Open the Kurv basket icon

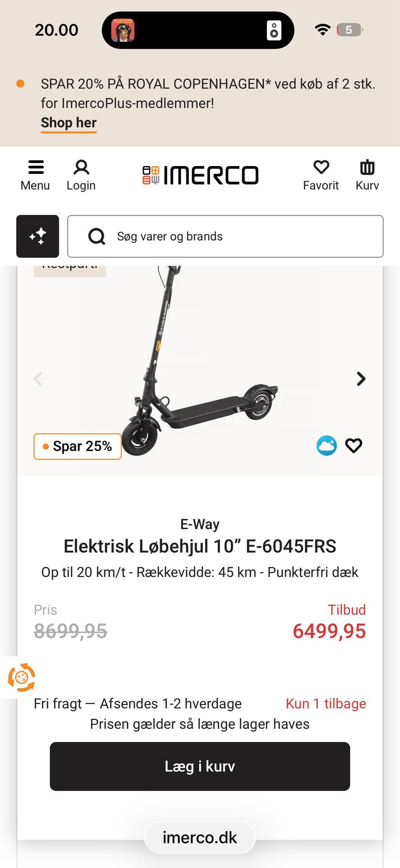click(x=367, y=175)
